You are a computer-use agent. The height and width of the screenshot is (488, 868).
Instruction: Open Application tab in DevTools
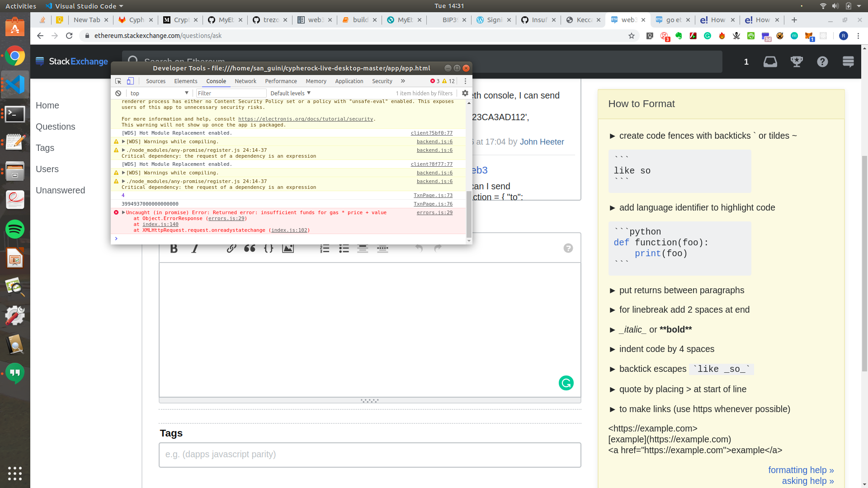pyautogui.click(x=349, y=81)
